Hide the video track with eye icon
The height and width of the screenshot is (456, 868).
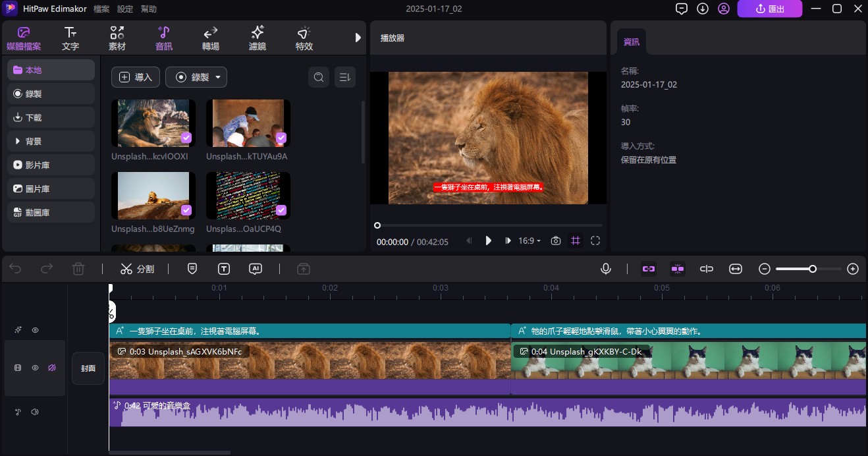36,368
